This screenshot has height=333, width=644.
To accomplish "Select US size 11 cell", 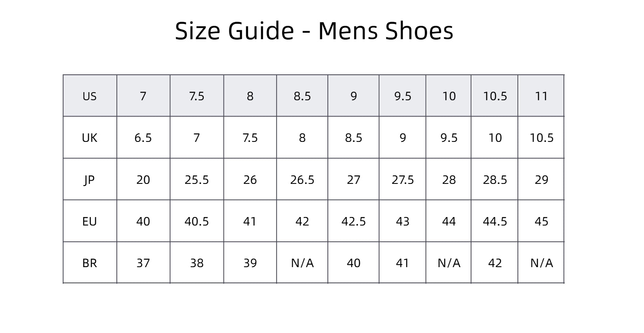I will [541, 96].
